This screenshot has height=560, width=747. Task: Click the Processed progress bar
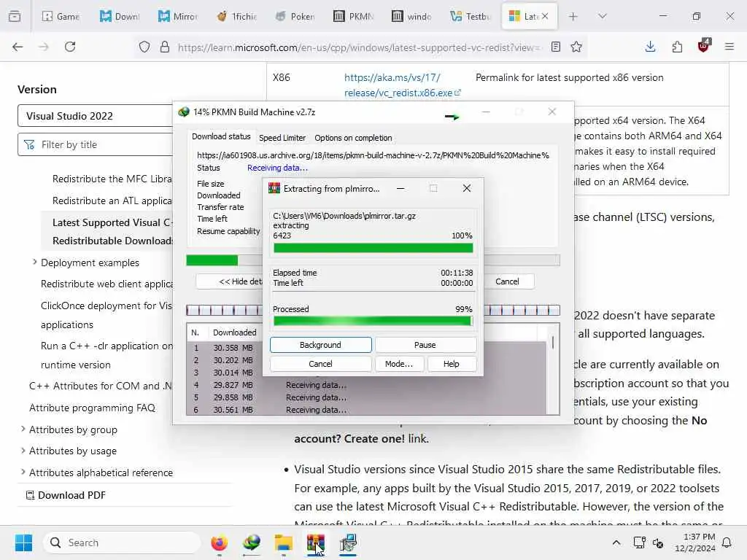pos(373,321)
